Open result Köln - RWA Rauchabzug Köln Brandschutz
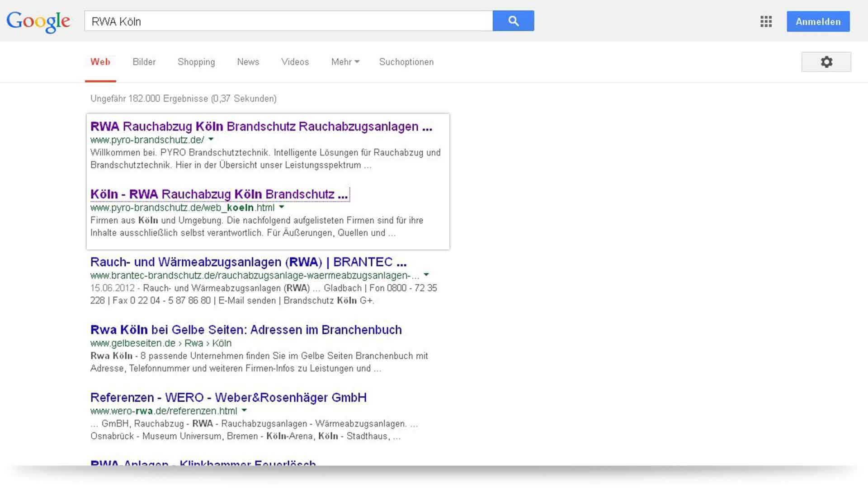 pos(219,194)
